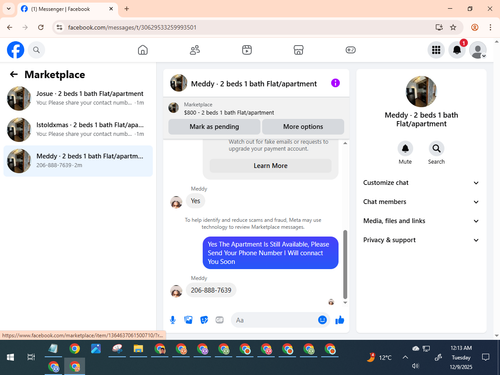This screenshot has width=500, height=375.
Task: Click the chat vertical scrollbar
Action: coord(345,265)
